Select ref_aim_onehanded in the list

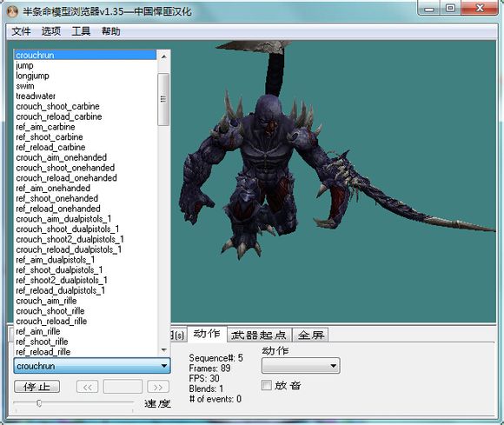click(x=85, y=189)
